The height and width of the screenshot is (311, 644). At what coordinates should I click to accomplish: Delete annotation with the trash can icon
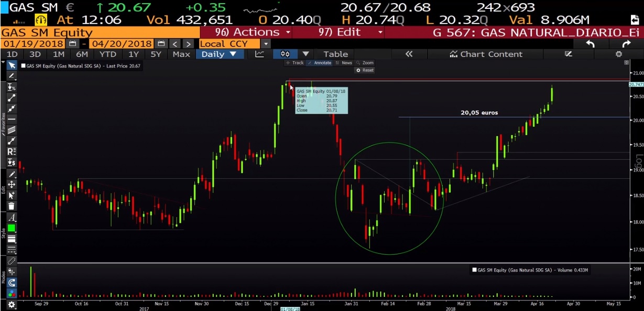click(x=11, y=206)
